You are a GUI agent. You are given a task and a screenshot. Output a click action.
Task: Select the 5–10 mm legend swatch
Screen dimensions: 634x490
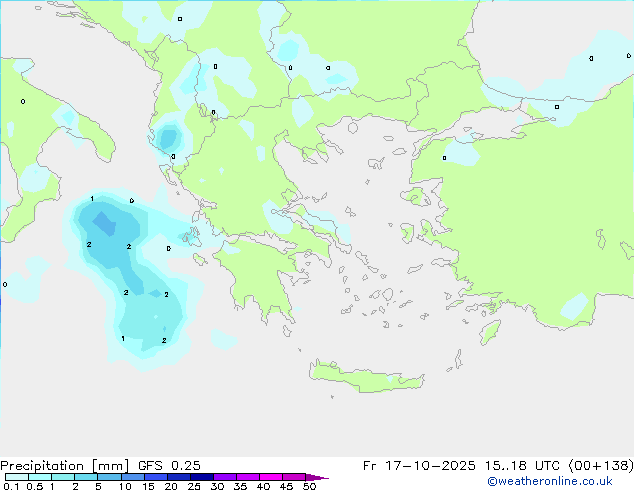pos(109,477)
